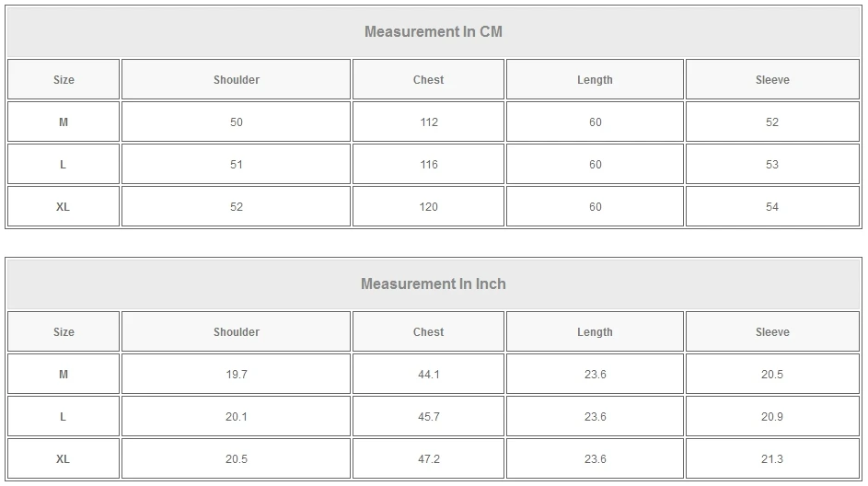Click the sleeve value 21.3 cell
The width and height of the screenshot is (868, 486).
point(772,459)
